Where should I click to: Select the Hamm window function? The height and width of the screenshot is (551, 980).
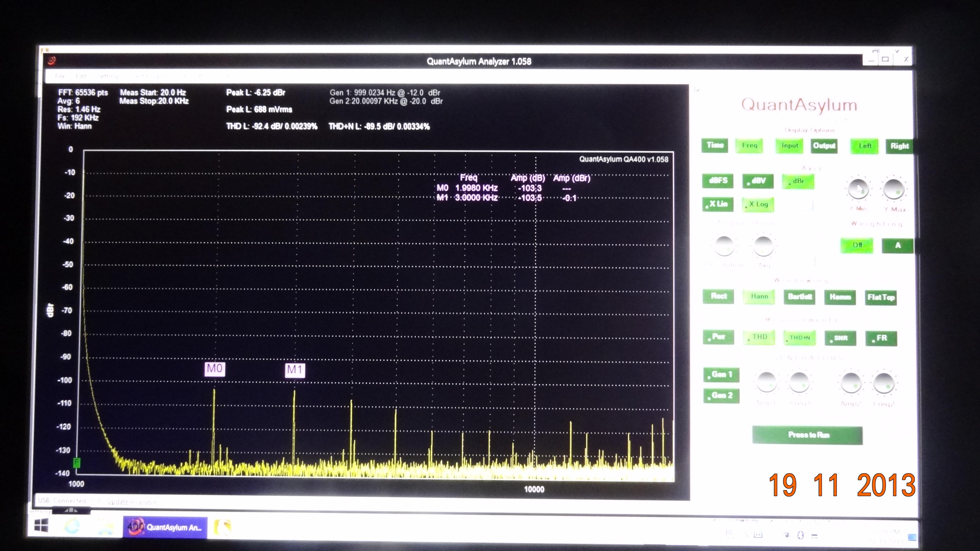[840, 297]
